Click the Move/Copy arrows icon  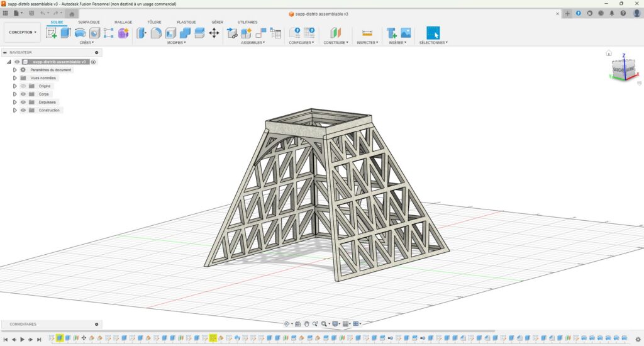(x=214, y=33)
